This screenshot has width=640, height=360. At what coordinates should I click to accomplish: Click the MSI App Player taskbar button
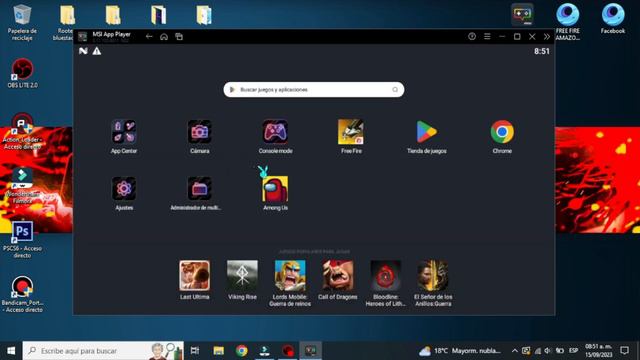pyautogui.click(x=311, y=351)
